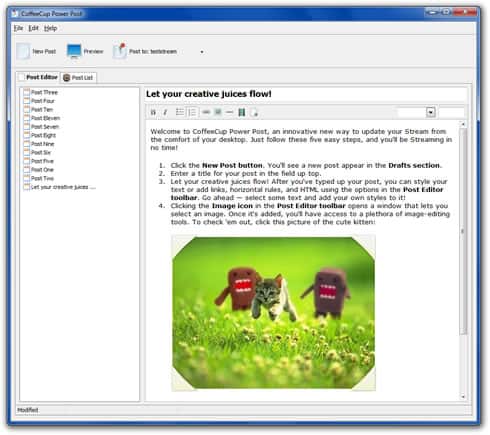Click the Post One page icon

(27, 169)
